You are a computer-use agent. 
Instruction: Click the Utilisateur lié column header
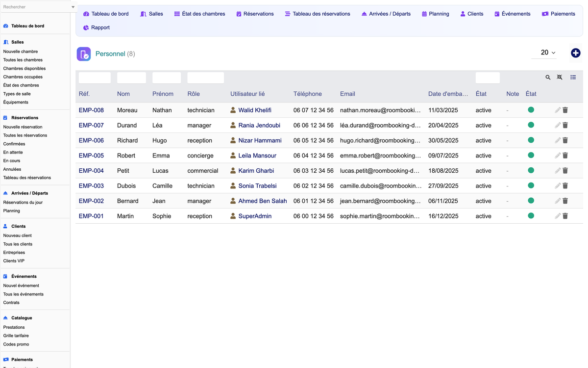click(x=247, y=94)
